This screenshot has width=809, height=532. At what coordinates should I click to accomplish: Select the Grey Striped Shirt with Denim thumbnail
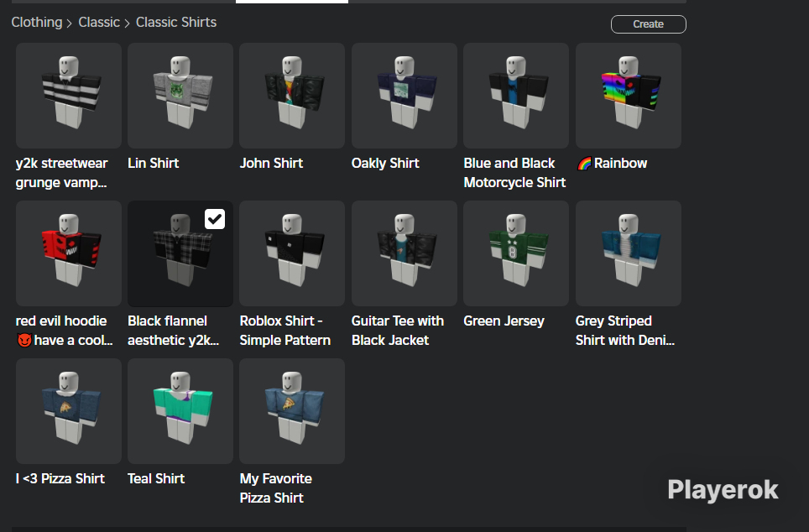[629, 253]
